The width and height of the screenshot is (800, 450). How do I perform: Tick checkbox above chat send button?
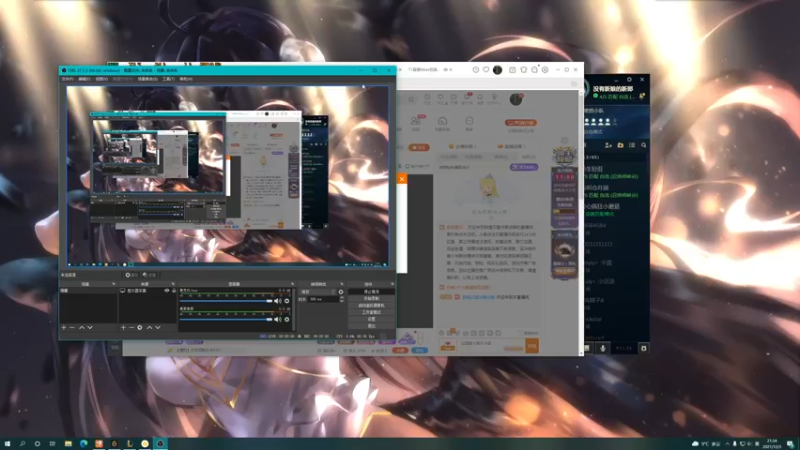pyautogui.click(x=520, y=333)
